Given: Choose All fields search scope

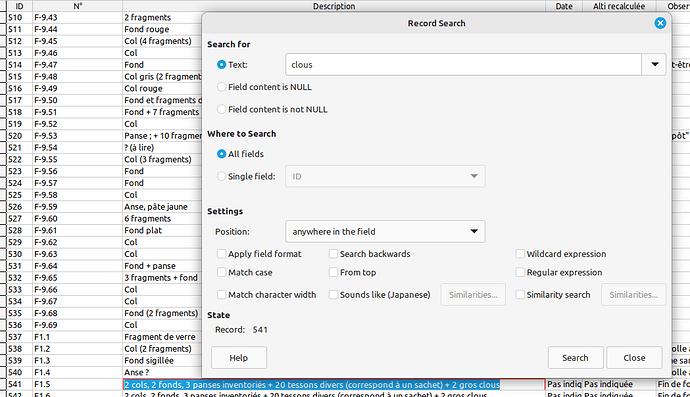Looking at the screenshot, I should [x=221, y=154].
